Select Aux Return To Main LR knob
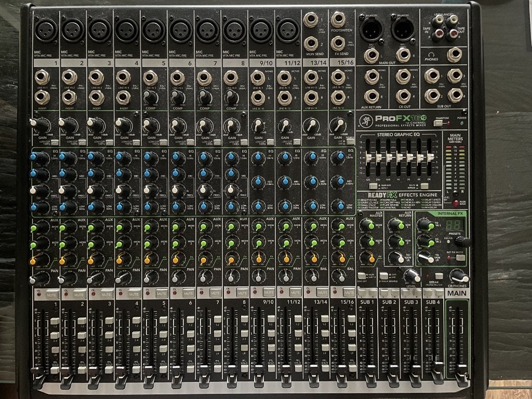This screenshot has height=399, width=532. click(396, 258)
